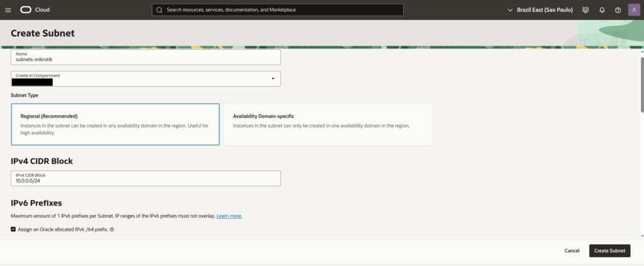Click the vertical scrollbar on the right

641,82
